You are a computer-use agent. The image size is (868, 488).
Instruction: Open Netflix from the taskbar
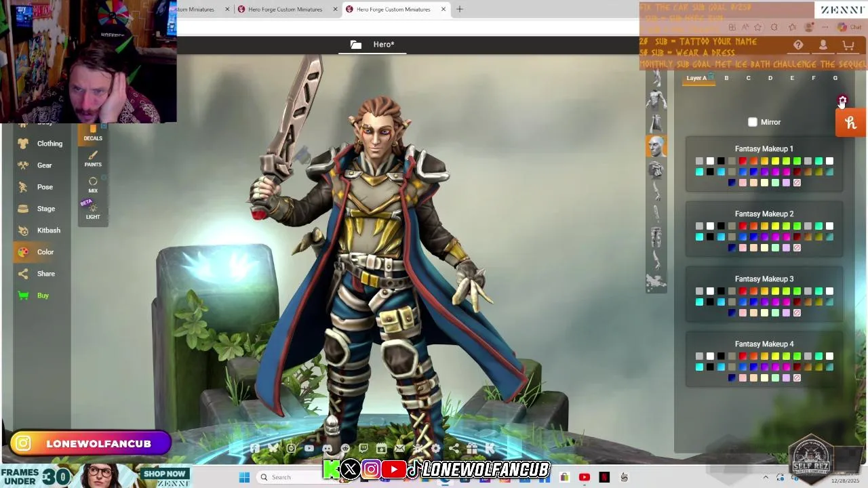pos(604,477)
